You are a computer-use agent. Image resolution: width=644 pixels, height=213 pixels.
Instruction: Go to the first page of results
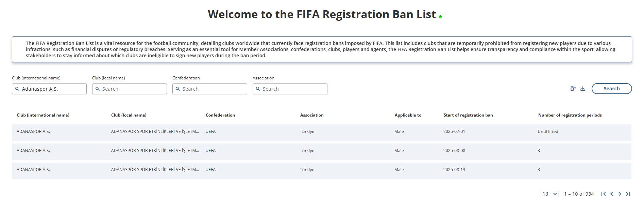click(604, 194)
